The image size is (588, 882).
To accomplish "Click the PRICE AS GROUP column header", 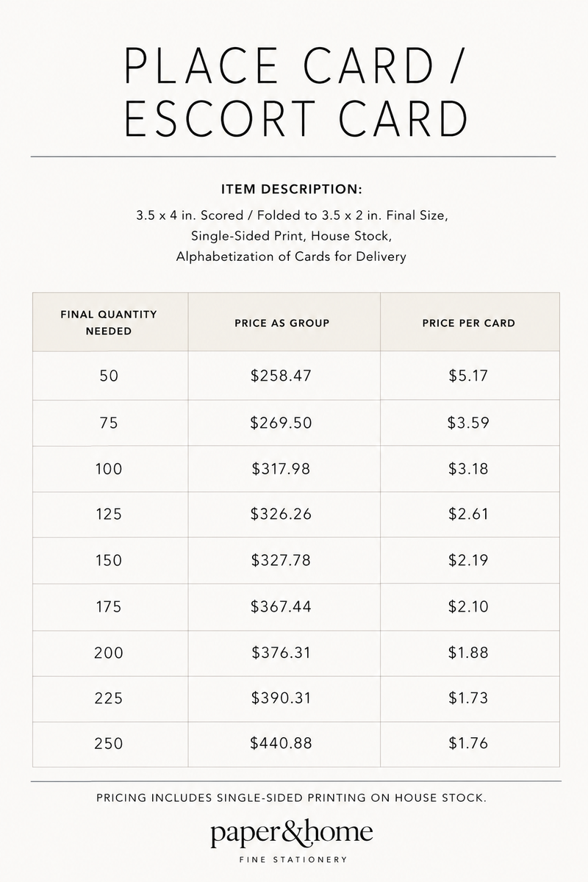I will [x=282, y=323].
